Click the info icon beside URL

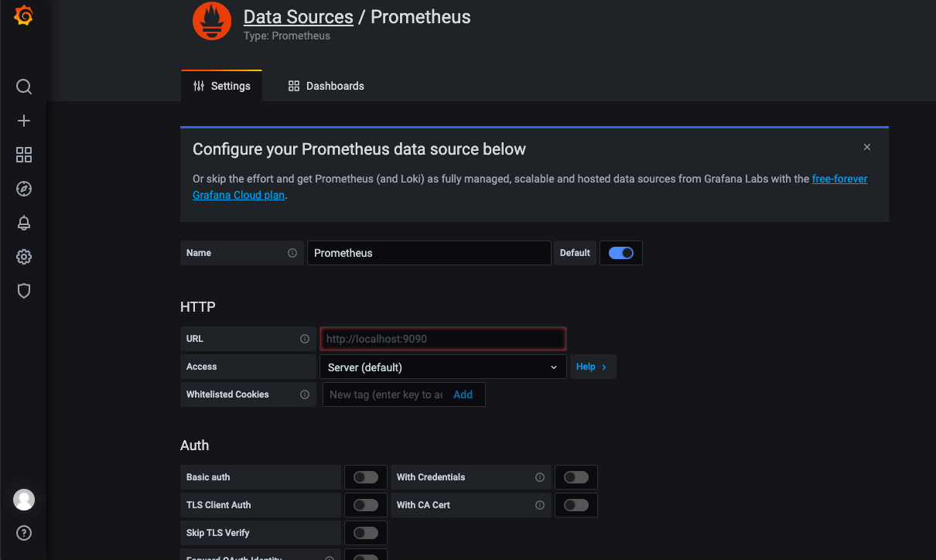tap(305, 339)
